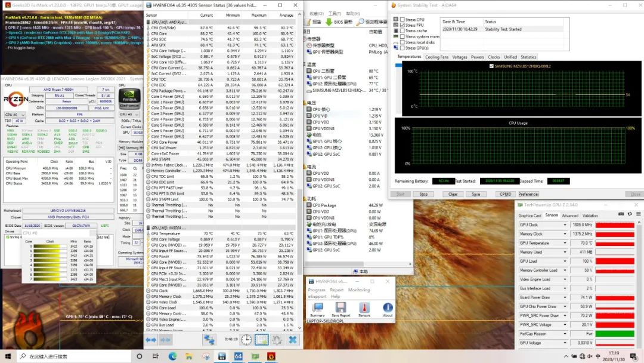
Task: Expand the GPU Clock sensor dropdown
Action: [565, 225]
